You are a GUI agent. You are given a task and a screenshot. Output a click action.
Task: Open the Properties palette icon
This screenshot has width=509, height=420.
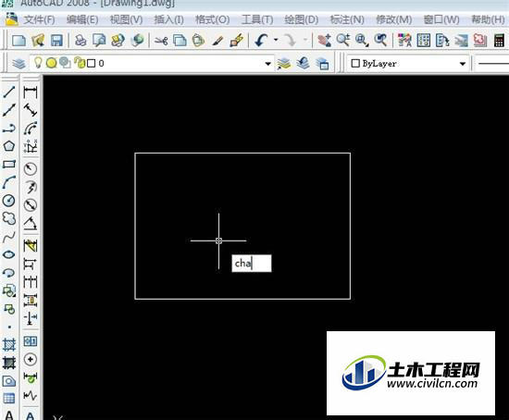(404, 41)
